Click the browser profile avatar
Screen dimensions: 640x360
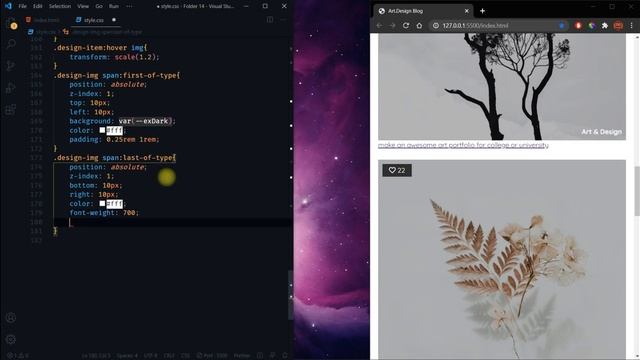[x=618, y=25]
